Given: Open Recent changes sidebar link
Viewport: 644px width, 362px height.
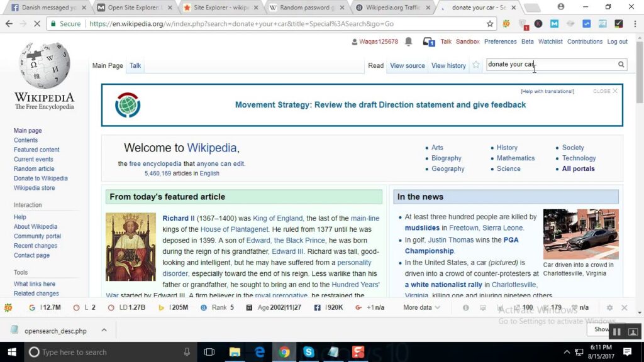Looking at the screenshot, I should tap(35, 246).
